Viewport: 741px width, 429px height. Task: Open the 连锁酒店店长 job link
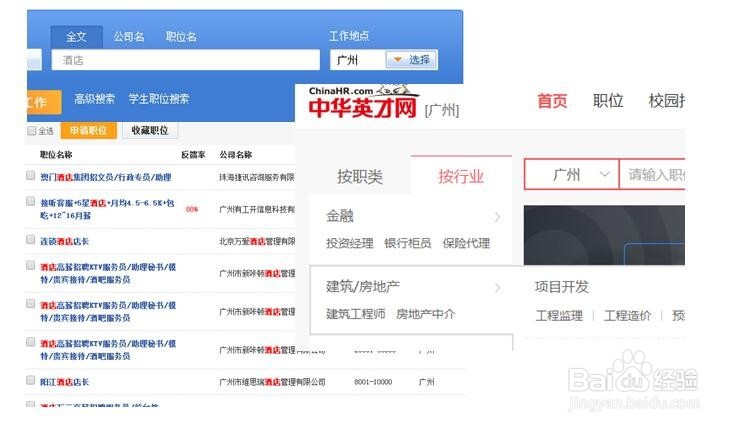[64, 241]
